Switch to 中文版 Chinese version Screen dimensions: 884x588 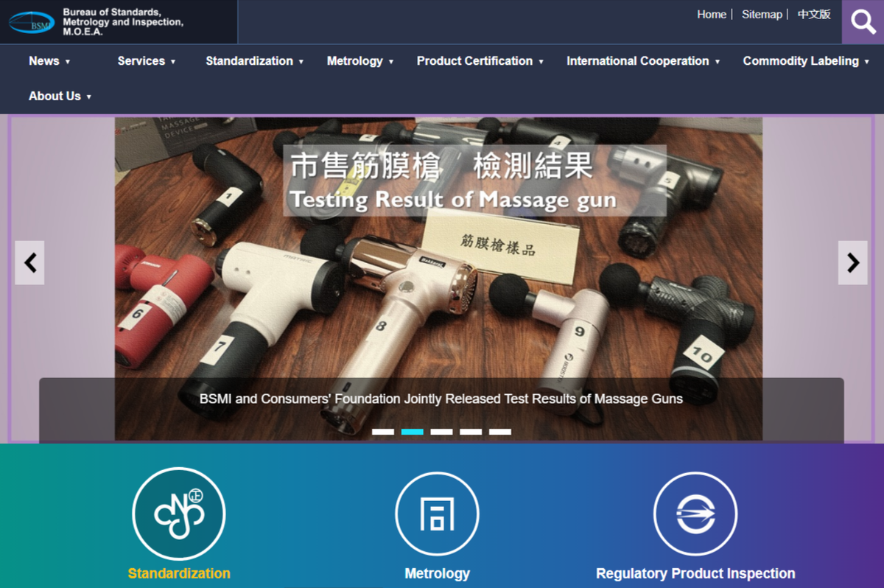click(814, 14)
